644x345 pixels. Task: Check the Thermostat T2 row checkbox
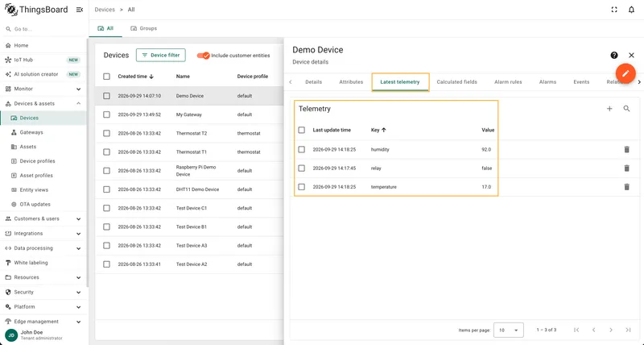click(107, 133)
